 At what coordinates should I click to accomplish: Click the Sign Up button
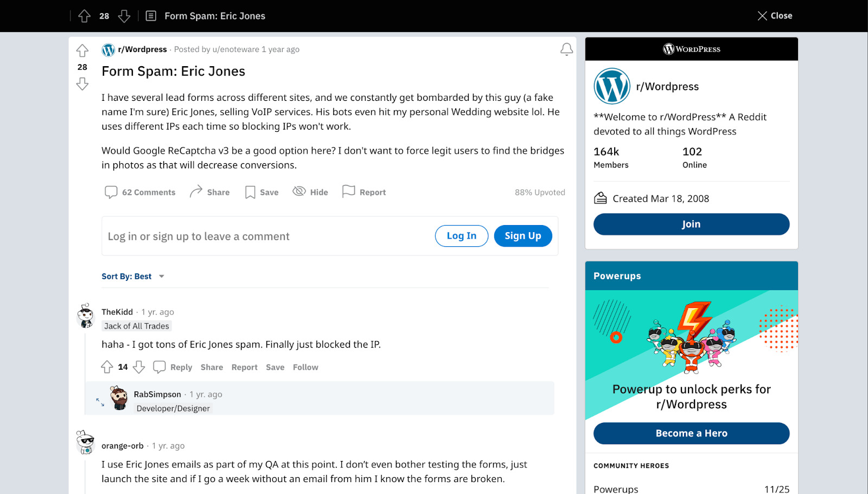pos(523,236)
